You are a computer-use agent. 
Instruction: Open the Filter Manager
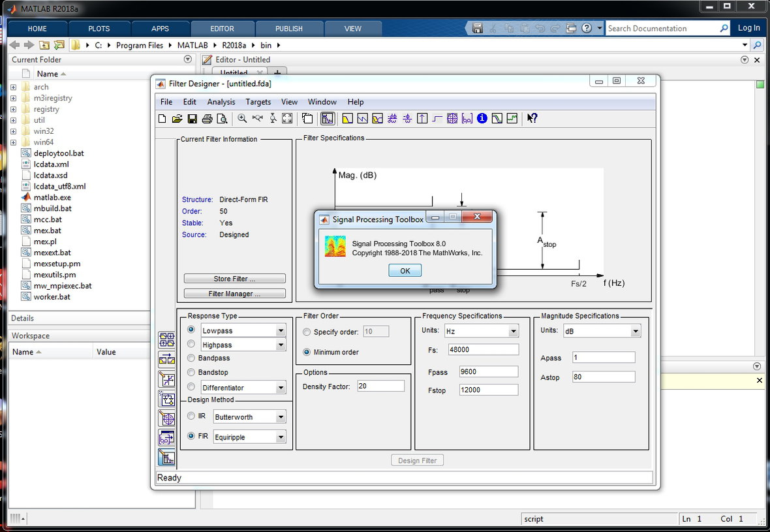pyautogui.click(x=234, y=294)
